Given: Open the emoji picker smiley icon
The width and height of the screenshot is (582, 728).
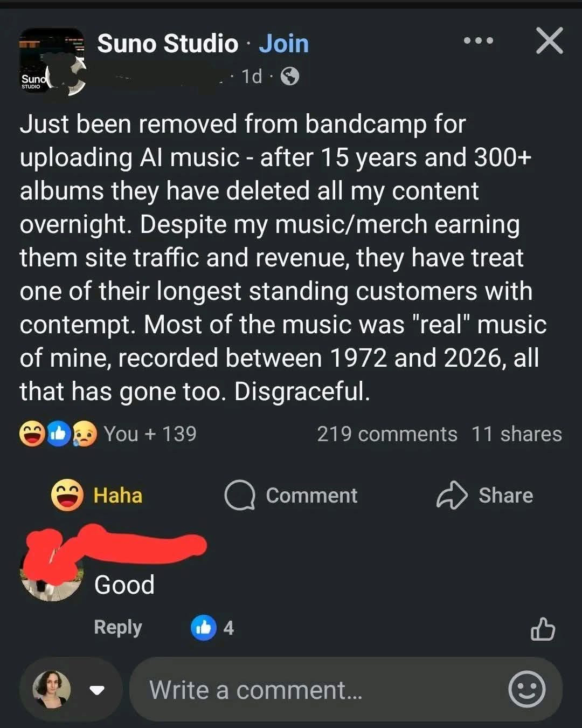Looking at the screenshot, I should coord(526,689).
